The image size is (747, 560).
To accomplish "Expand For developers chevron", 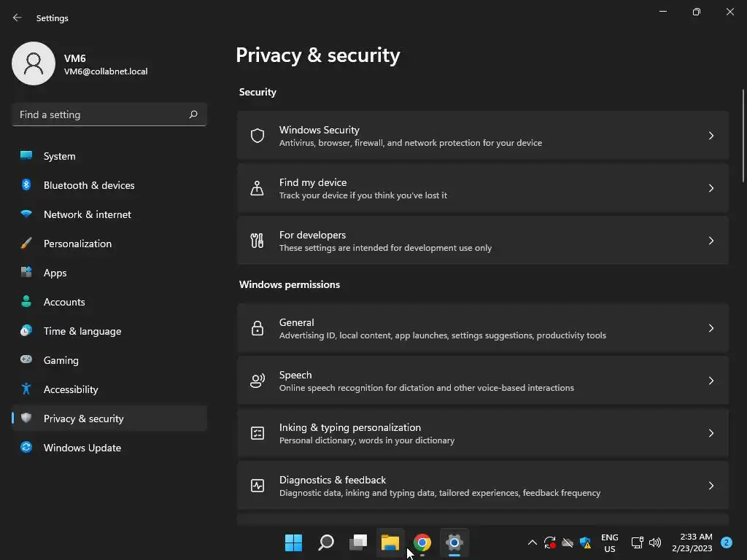I will click(x=711, y=241).
